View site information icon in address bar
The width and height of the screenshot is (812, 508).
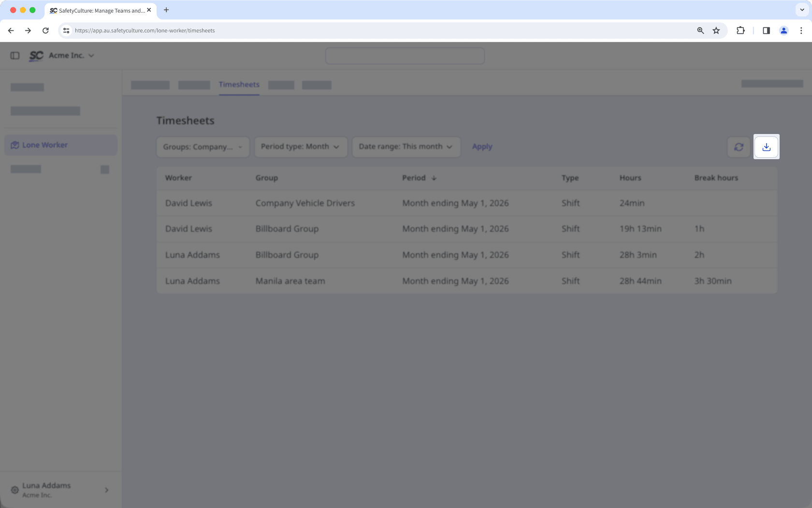pyautogui.click(x=66, y=30)
